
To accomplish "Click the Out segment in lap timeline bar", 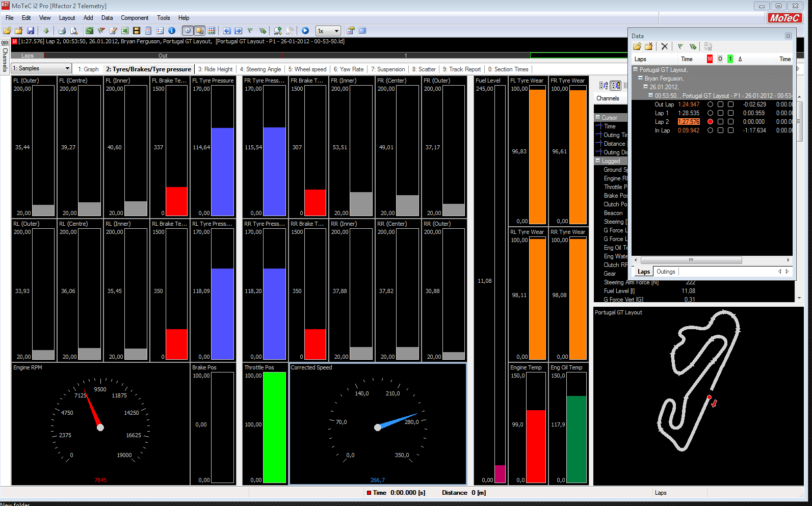I will tap(163, 56).
